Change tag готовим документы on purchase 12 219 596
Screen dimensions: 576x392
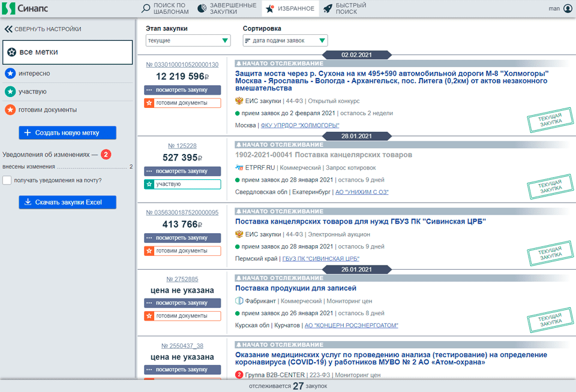tap(182, 102)
